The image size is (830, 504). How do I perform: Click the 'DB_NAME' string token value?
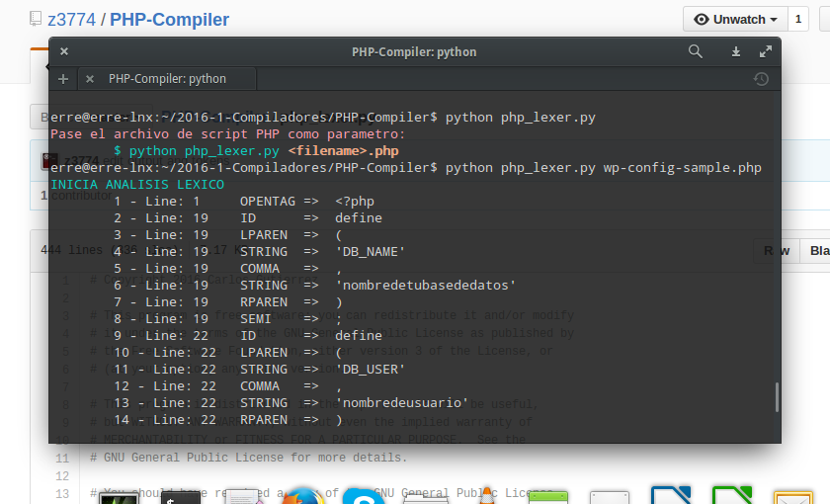point(371,251)
